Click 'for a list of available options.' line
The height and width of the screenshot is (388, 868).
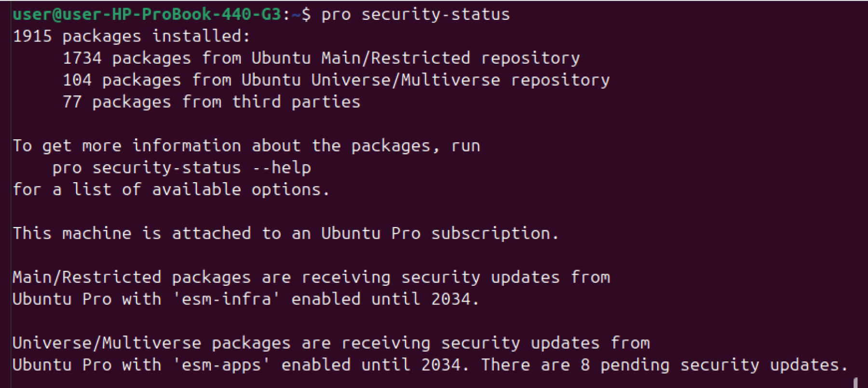click(x=171, y=189)
